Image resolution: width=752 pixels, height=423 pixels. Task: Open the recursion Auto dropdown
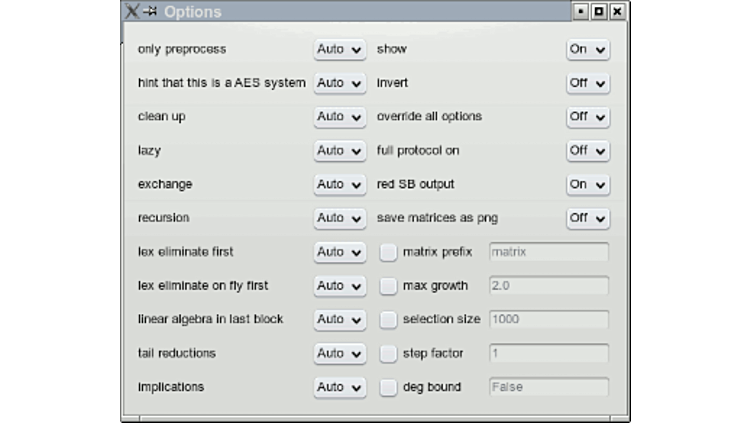pos(340,218)
